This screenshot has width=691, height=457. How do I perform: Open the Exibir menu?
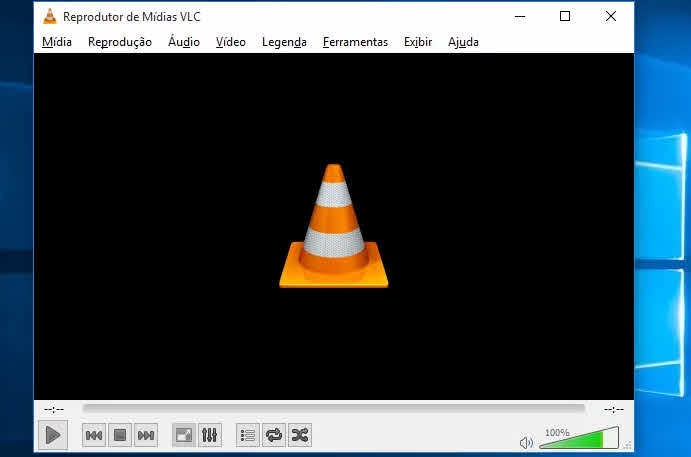point(418,42)
